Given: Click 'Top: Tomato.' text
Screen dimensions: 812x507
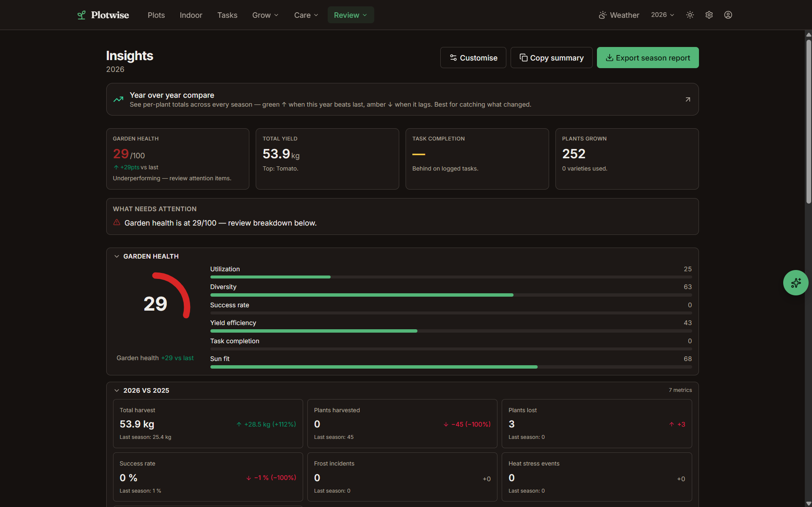Looking at the screenshot, I should (280, 168).
